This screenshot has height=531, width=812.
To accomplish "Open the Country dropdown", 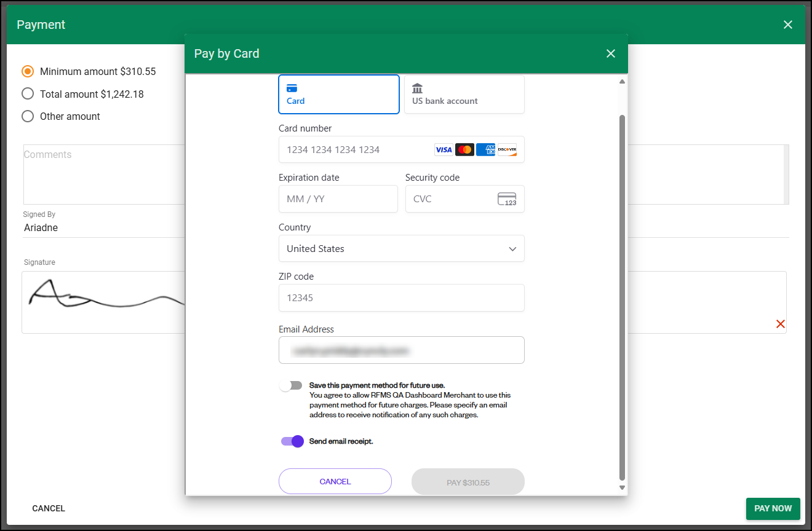I will 401,249.
